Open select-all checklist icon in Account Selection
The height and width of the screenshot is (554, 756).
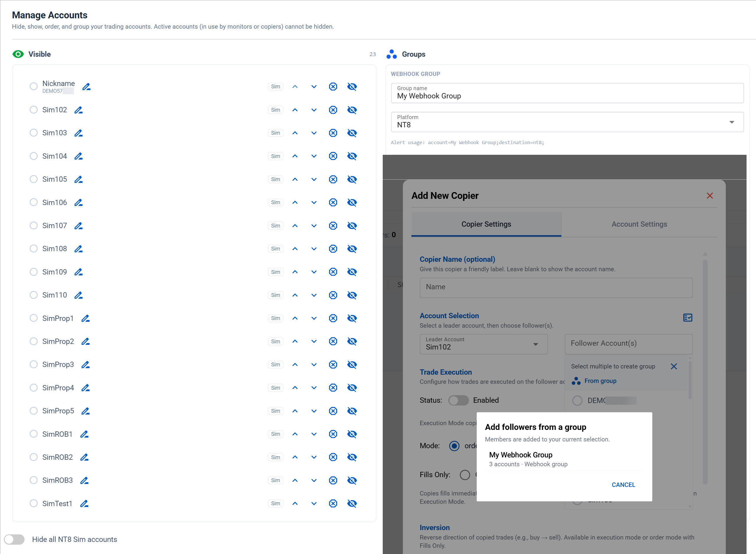pos(688,318)
